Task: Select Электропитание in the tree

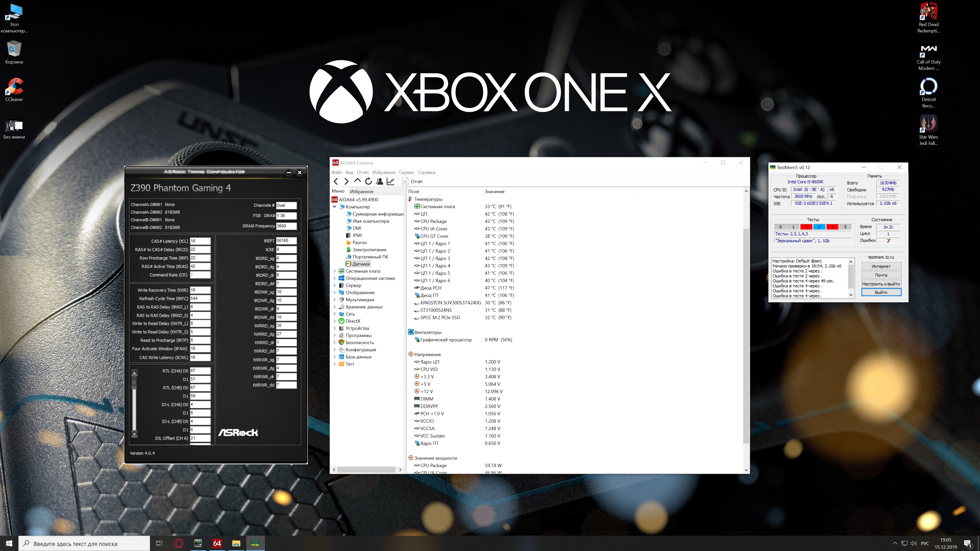Action: [369, 250]
